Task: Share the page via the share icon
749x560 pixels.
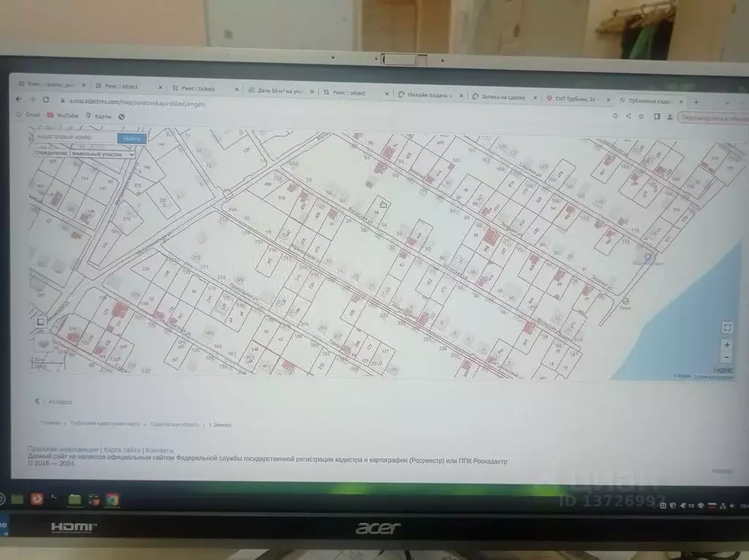Action: [x=628, y=116]
